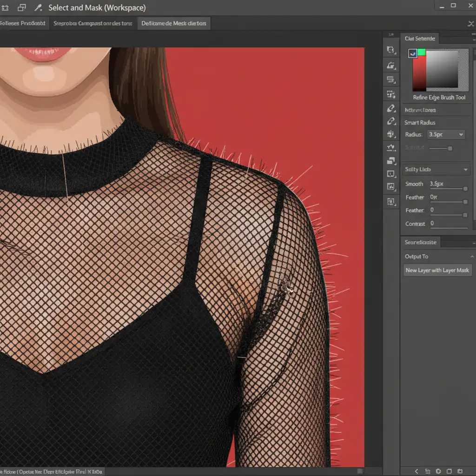This screenshot has width=476, height=476.
Task: Switch to the active third document tab
Action: coord(174,23)
